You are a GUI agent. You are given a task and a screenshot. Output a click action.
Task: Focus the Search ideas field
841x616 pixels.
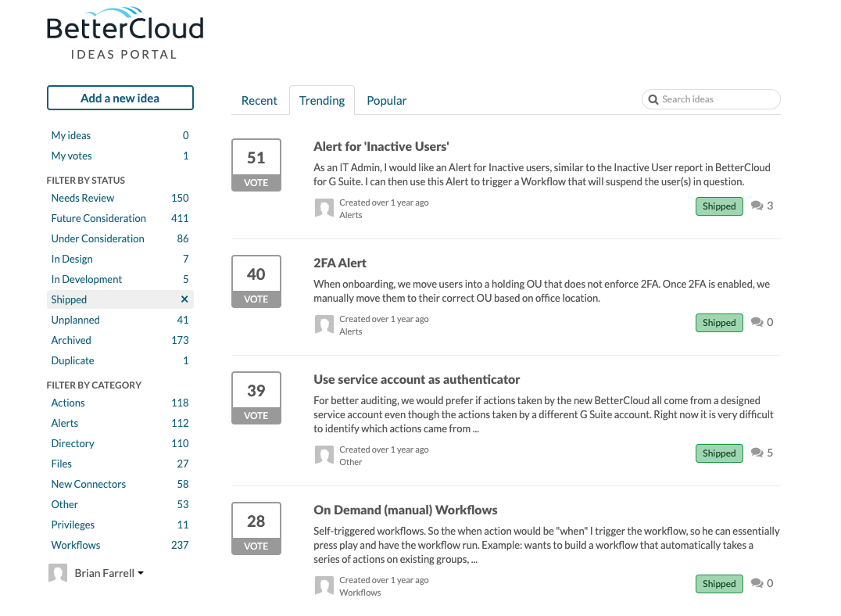click(x=710, y=99)
